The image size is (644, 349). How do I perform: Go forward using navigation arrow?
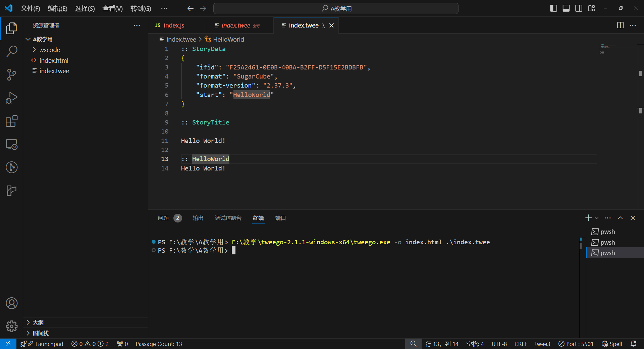pos(203,8)
